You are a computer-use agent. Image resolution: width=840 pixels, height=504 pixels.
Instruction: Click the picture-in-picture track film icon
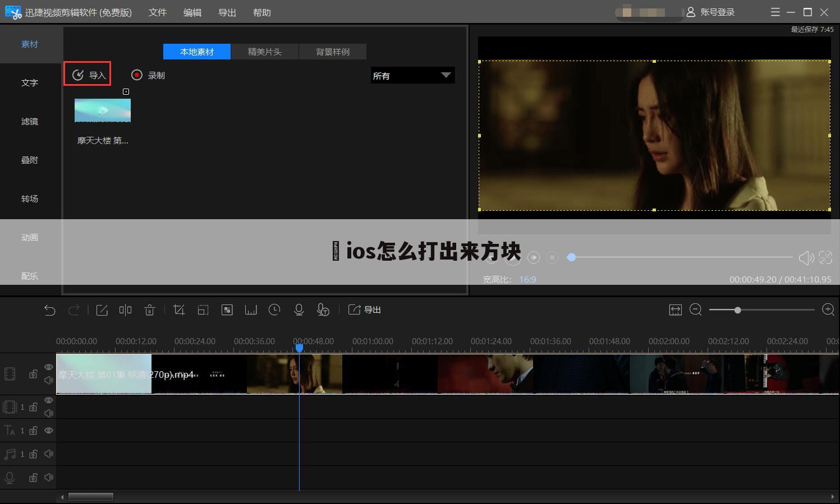click(x=10, y=407)
